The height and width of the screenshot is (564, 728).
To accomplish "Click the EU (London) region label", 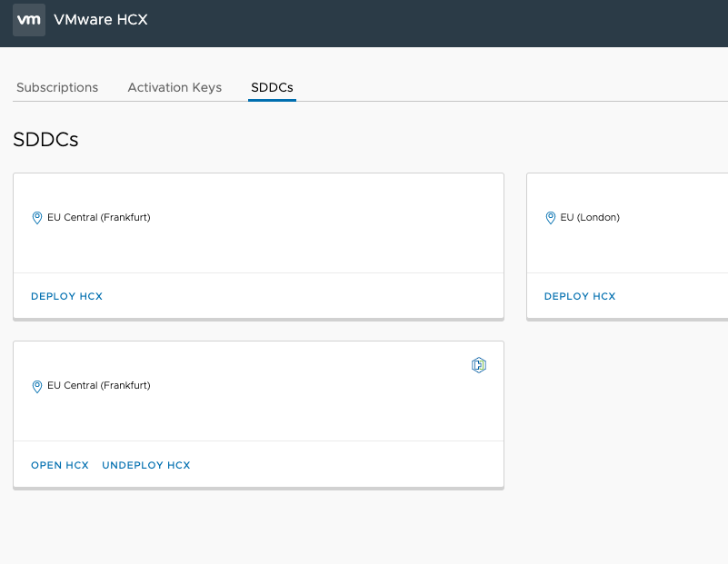I will (590, 218).
